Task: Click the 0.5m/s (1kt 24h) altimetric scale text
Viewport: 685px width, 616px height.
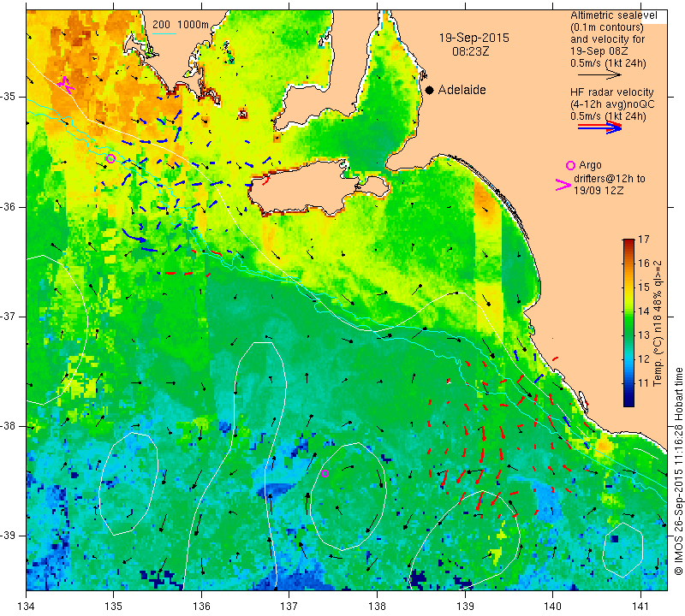Action: [x=608, y=63]
